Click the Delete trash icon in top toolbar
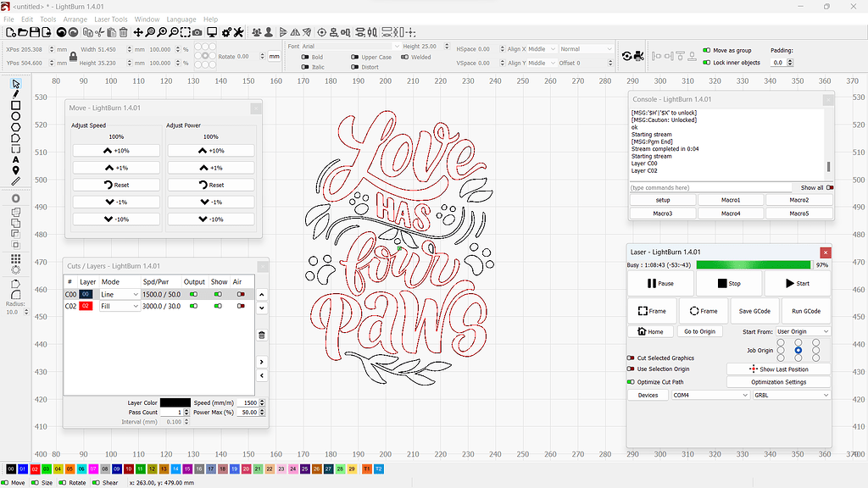 pyautogui.click(x=124, y=32)
